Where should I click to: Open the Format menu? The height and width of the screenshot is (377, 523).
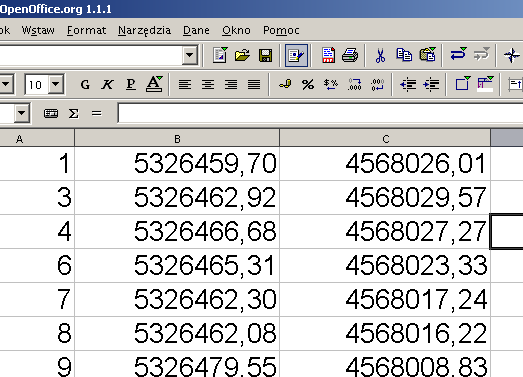(86, 30)
